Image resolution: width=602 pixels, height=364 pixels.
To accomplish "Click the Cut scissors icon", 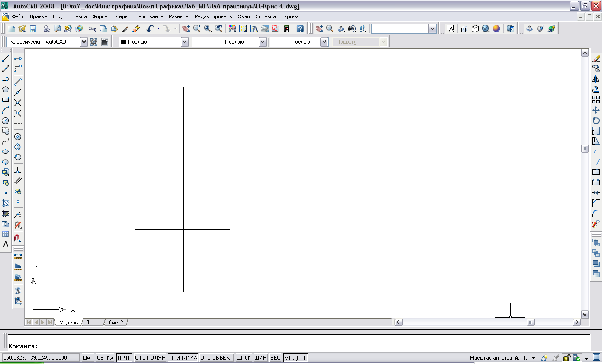I will coord(93,29).
